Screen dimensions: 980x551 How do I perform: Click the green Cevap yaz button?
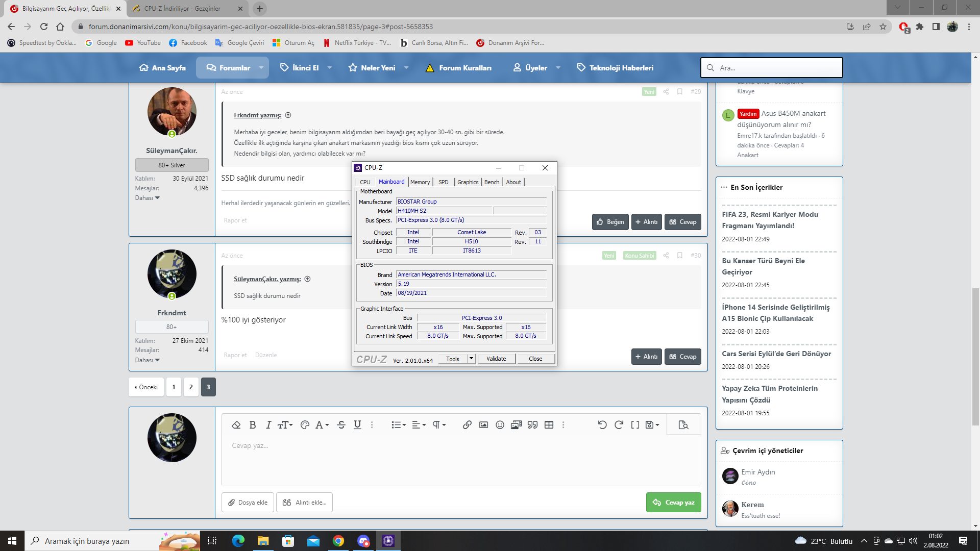(x=673, y=503)
